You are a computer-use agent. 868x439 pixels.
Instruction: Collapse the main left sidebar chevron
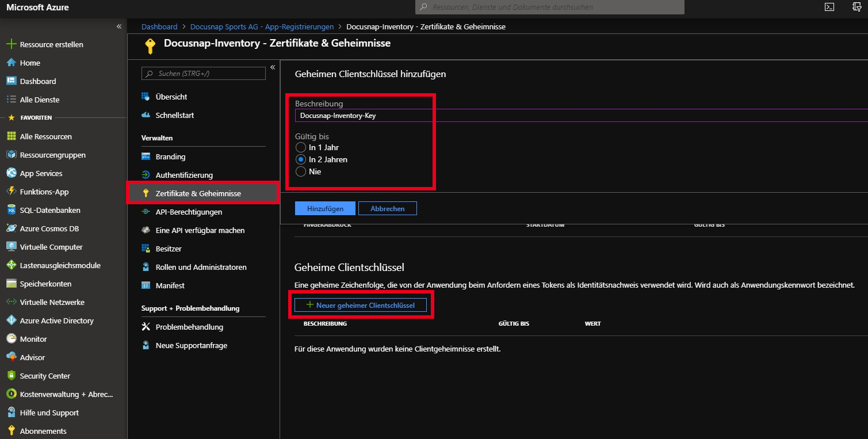tap(119, 26)
